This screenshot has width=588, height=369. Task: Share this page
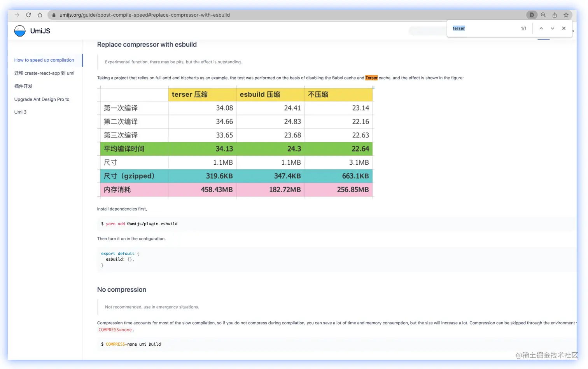[555, 15]
